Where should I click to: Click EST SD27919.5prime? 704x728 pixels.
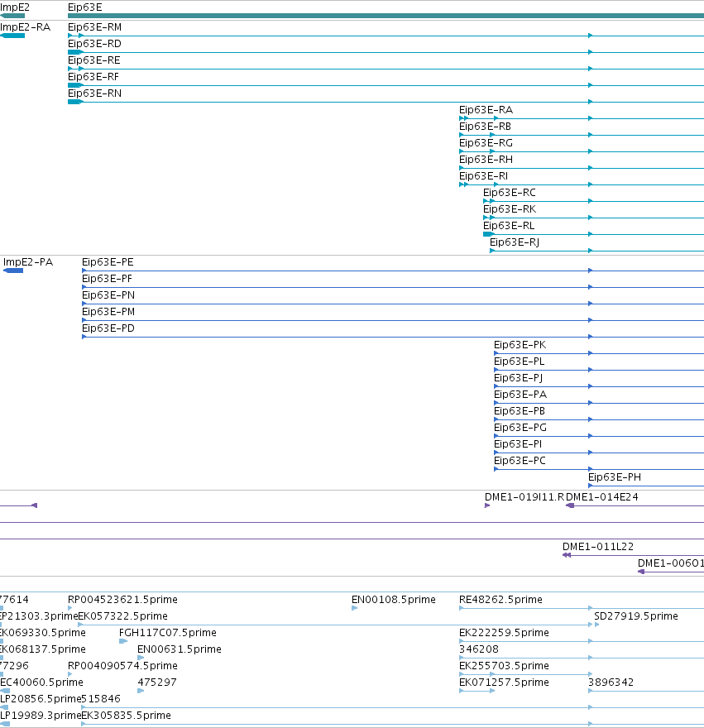(x=636, y=616)
